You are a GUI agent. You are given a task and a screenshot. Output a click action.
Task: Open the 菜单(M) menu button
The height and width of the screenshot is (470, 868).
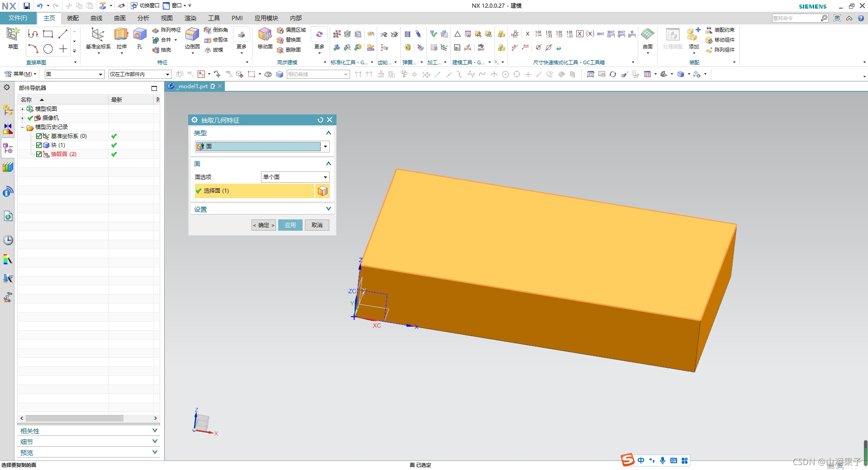[20, 74]
